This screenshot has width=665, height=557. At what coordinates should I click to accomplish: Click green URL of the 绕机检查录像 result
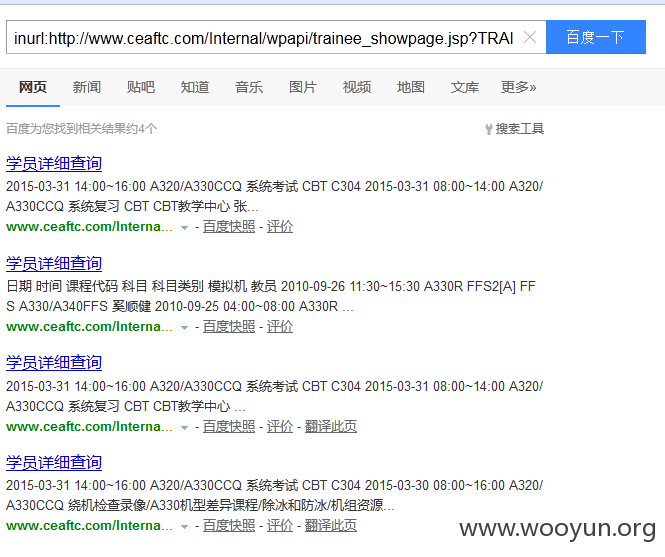click(89, 526)
